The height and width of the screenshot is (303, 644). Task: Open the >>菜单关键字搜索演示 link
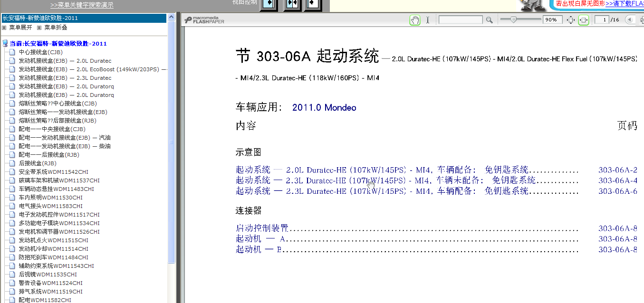[82, 5]
